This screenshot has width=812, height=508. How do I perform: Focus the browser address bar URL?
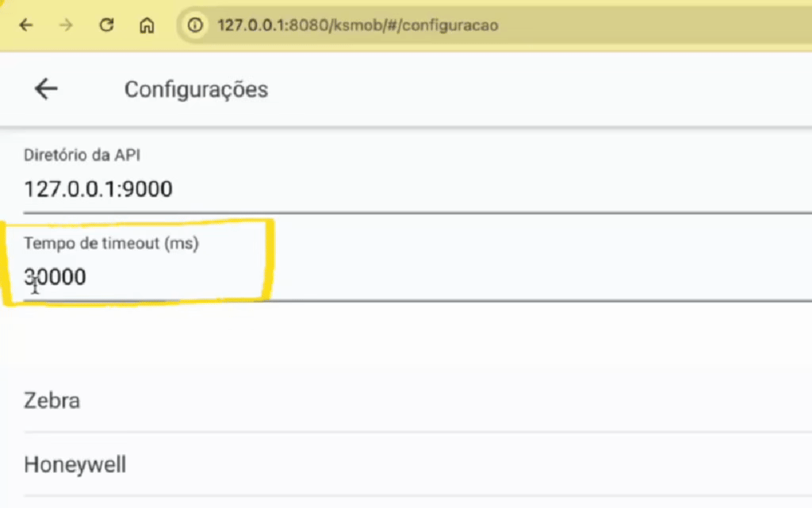[x=357, y=25]
